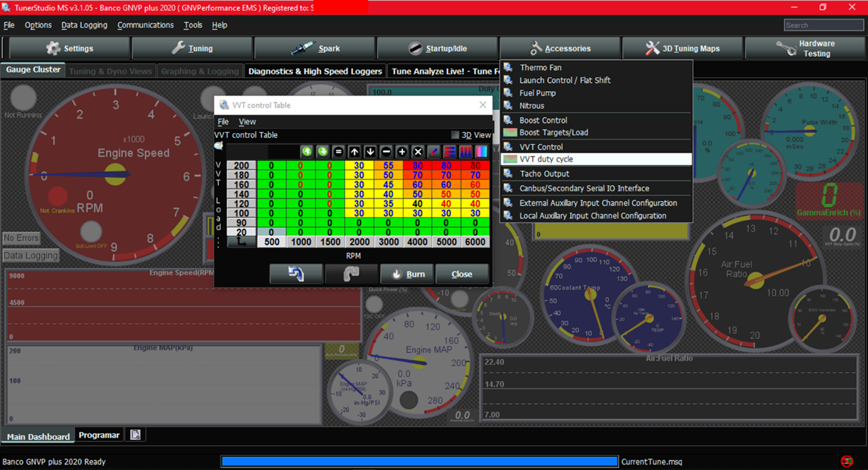Screen dimensions: 868x470
Task: Select VVT duty cycle menu entry
Action: point(597,159)
